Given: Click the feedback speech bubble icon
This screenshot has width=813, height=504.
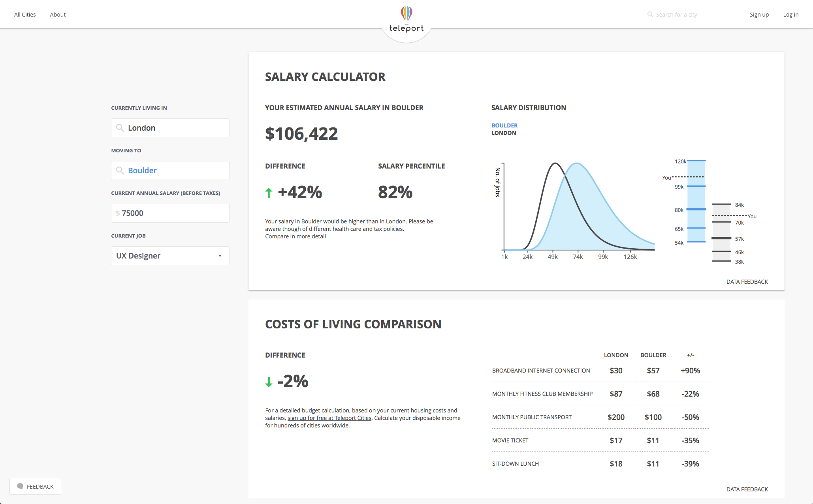Looking at the screenshot, I should point(20,486).
